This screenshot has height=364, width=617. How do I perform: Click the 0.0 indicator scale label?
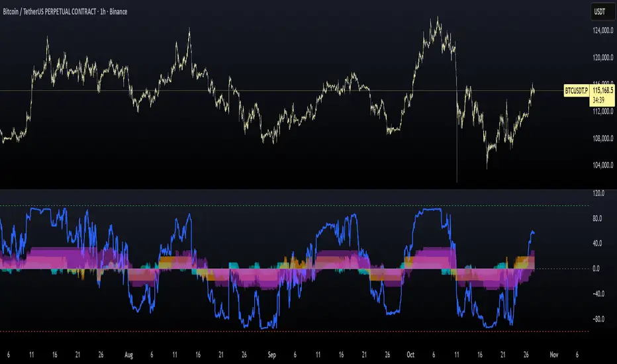pyautogui.click(x=596, y=269)
